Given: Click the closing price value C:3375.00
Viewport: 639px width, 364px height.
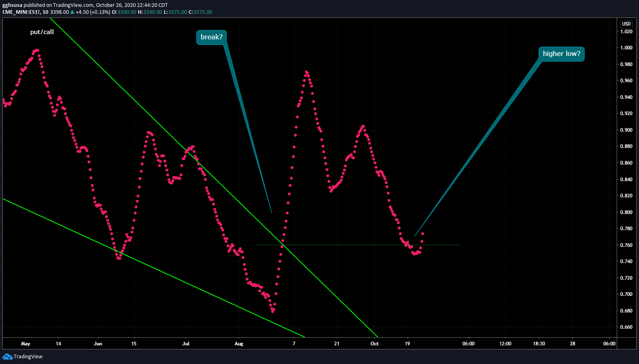Looking at the screenshot, I should click(200, 12).
